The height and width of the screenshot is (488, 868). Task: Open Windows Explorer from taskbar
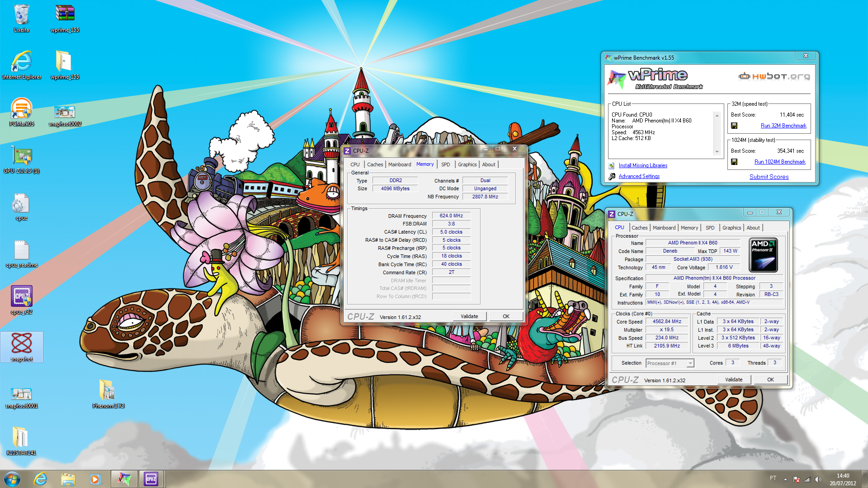coord(68,479)
